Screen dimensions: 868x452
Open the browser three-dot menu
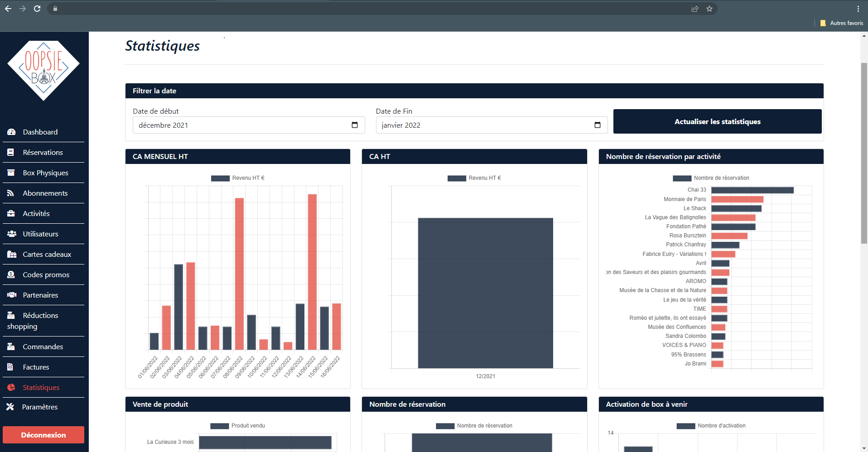point(858,9)
